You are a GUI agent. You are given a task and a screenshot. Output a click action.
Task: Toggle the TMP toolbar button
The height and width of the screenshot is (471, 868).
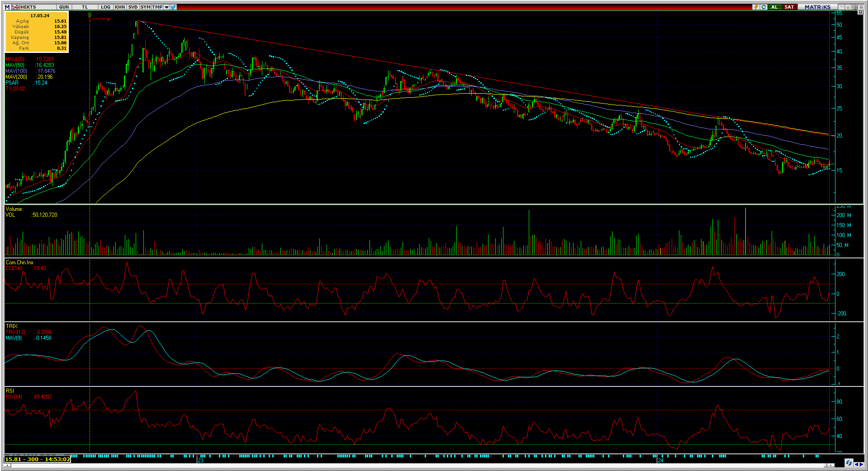click(157, 7)
